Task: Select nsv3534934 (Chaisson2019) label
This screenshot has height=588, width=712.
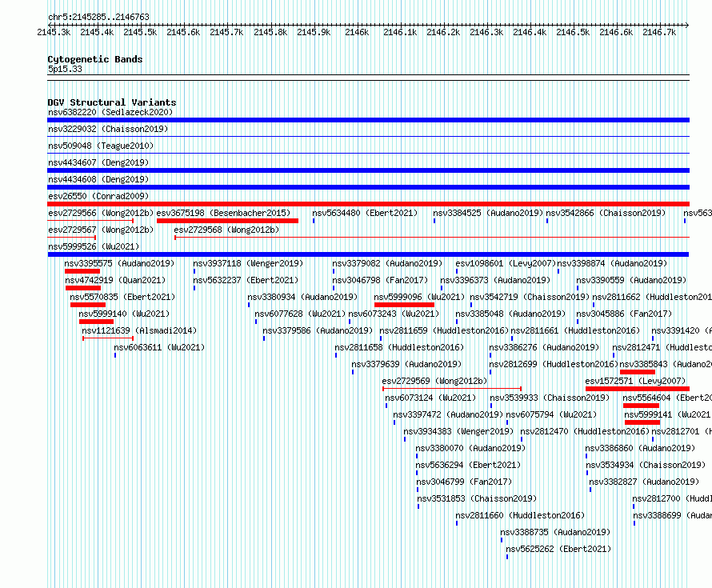Action: click(646, 465)
